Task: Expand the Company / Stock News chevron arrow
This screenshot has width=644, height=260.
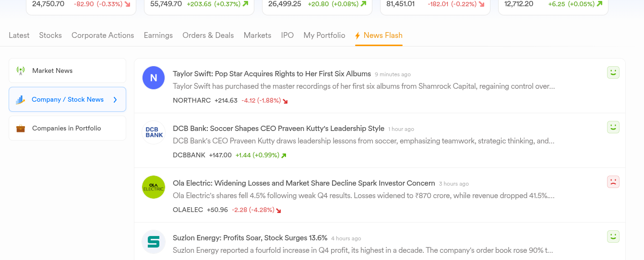Action: [115, 100]
